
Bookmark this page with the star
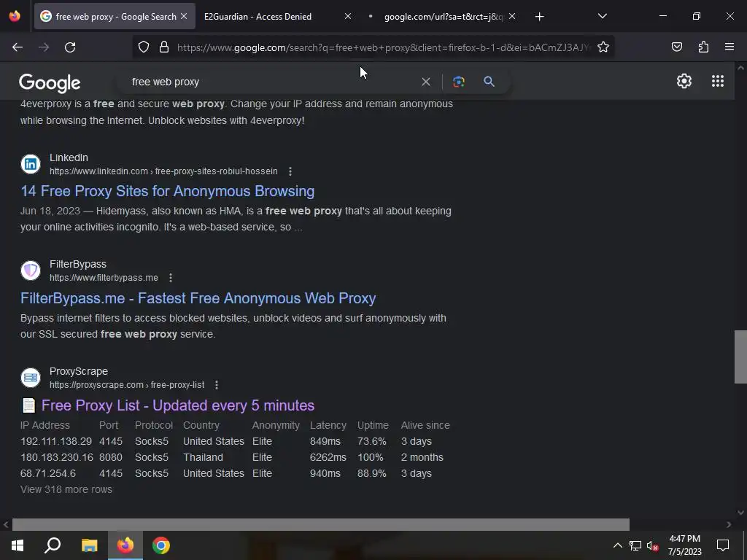603,47
